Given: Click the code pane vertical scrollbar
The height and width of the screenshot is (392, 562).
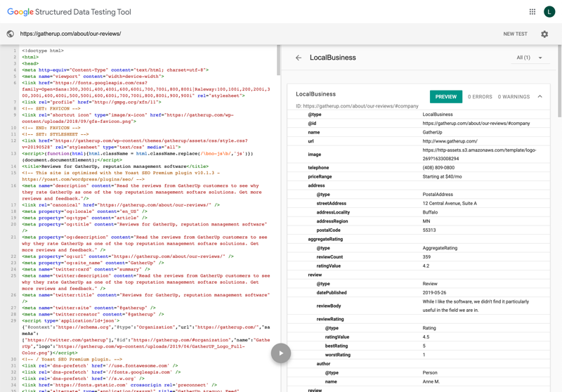Looking at the screenshot, I should click(x=277, y=62).
